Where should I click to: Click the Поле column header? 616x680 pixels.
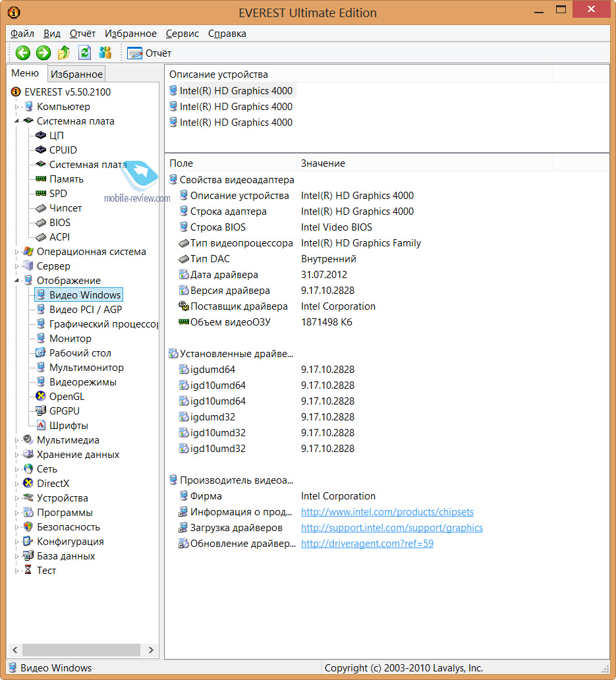231,163
